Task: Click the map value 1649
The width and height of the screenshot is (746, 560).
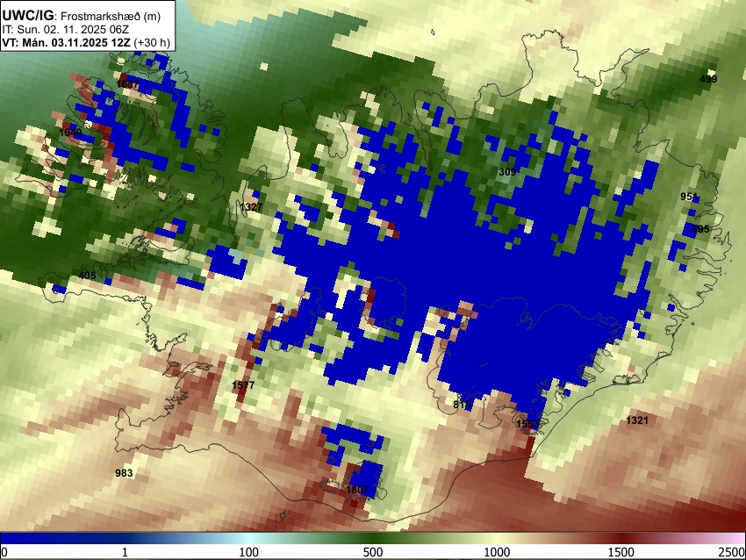Action: (x=70, y=133)
